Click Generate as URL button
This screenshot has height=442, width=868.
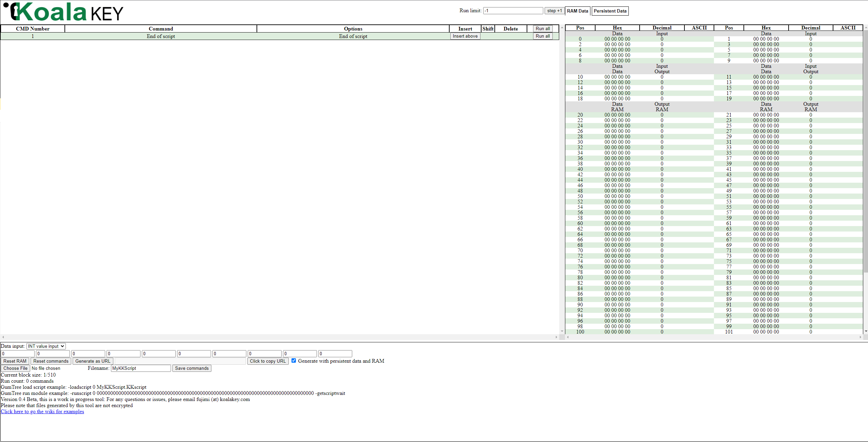(93, 361)
